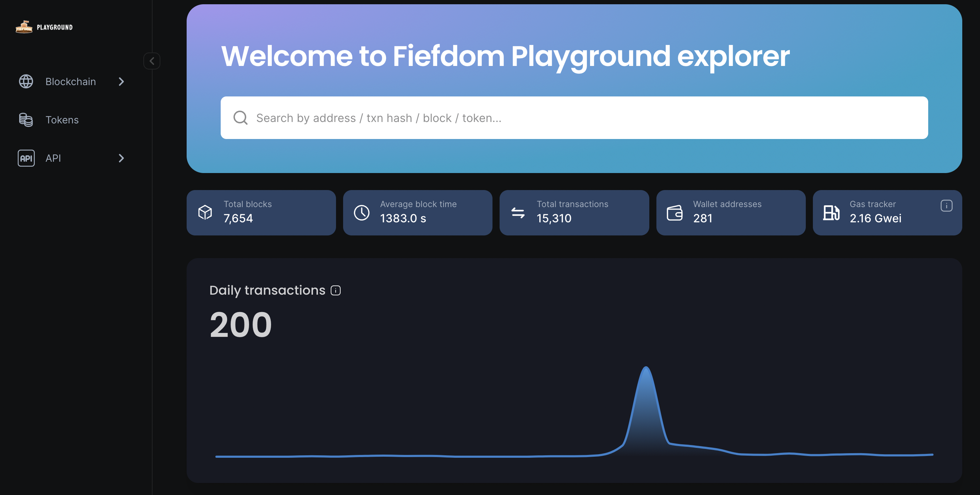Click the Gas tracker fuel pump icon

click(x=831, y=212)
